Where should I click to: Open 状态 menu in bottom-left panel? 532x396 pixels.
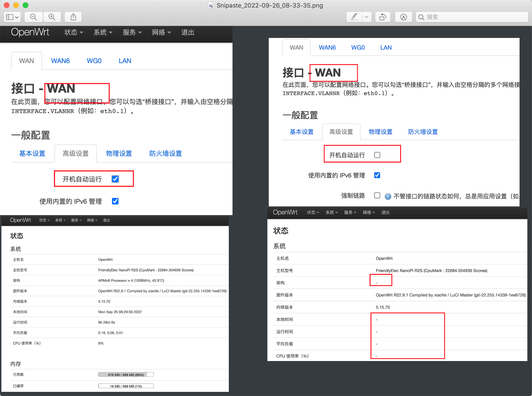44,220
